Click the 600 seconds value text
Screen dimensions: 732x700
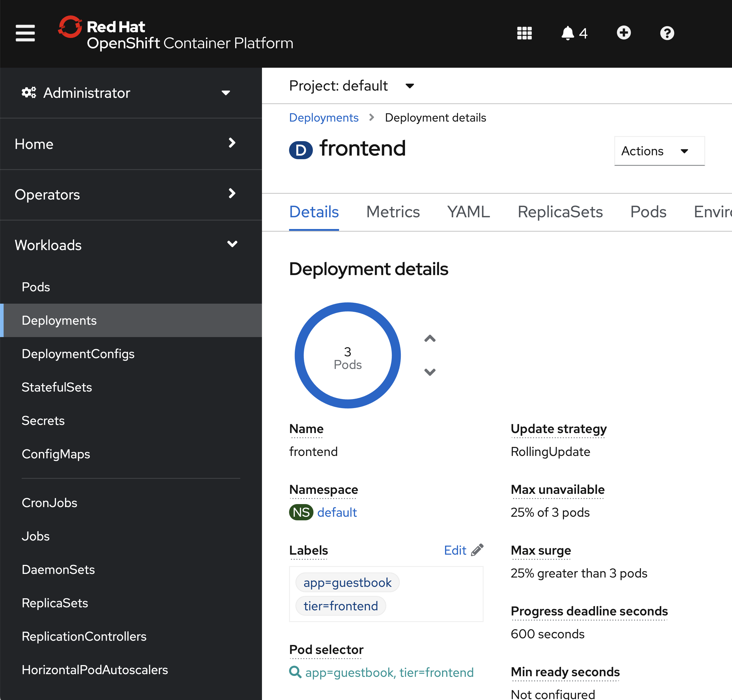(x=548, y=634)
